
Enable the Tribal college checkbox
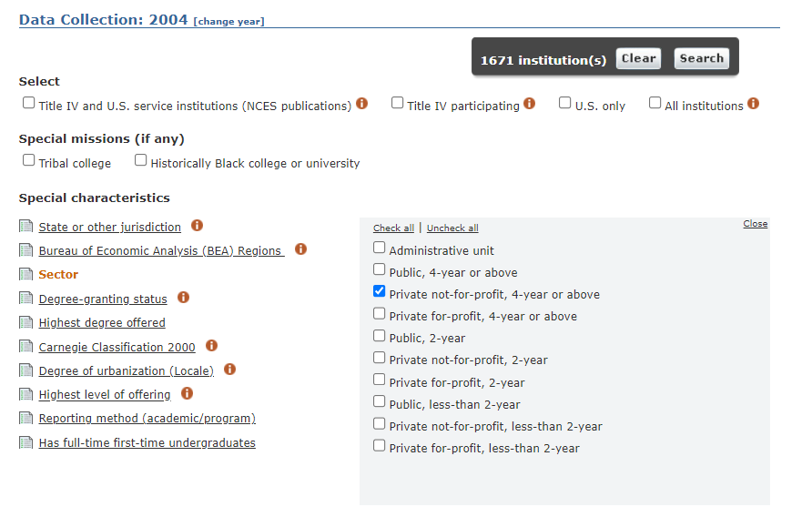[29, 161]
